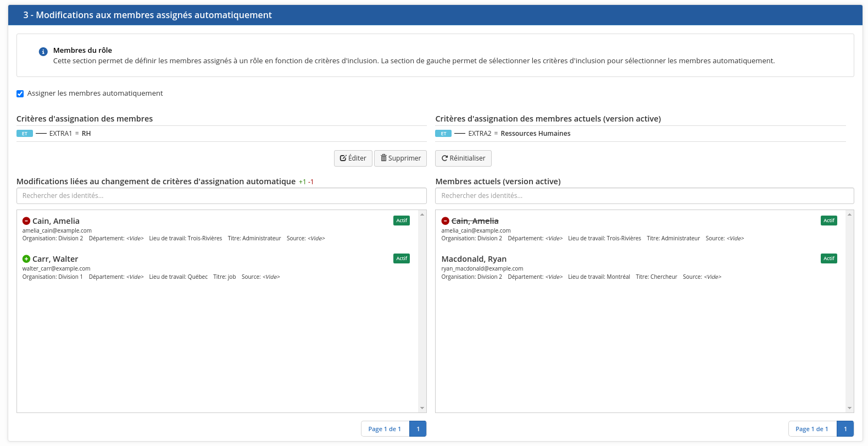Click Page 1 de 1 label under right list
The image size is (868, 446).
812,429
